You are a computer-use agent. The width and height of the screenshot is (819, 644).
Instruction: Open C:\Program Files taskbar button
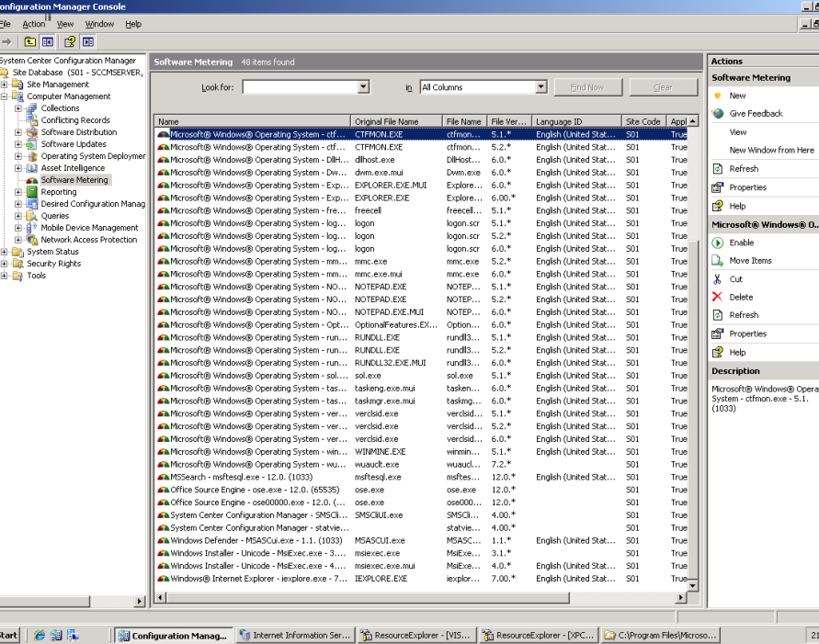(661, 635)
